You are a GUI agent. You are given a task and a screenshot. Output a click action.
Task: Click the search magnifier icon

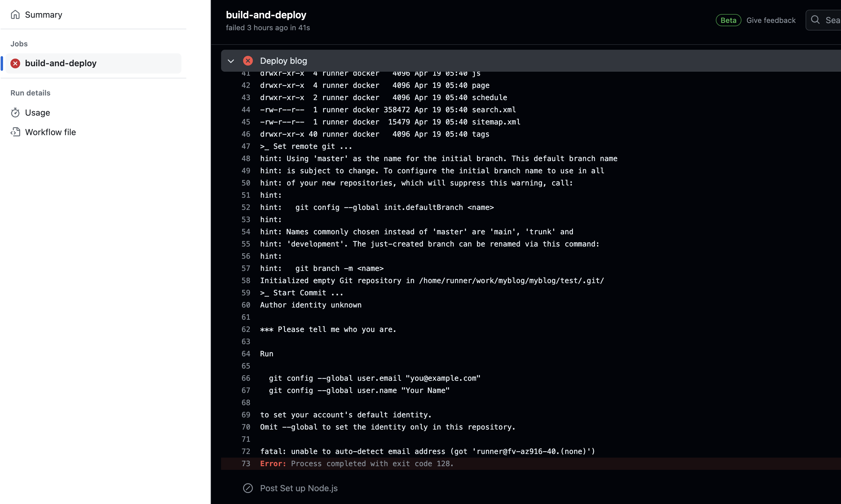[x=815, y=20]
